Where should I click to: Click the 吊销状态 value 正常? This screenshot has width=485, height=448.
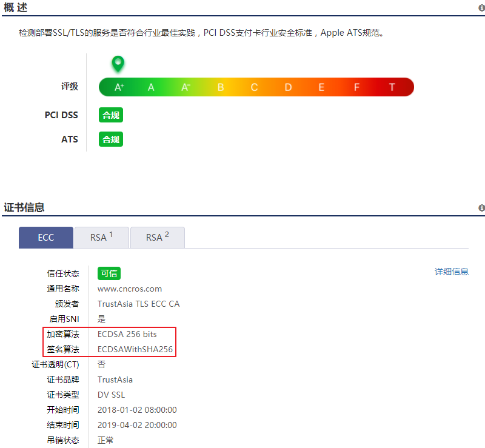coord(104,440)
